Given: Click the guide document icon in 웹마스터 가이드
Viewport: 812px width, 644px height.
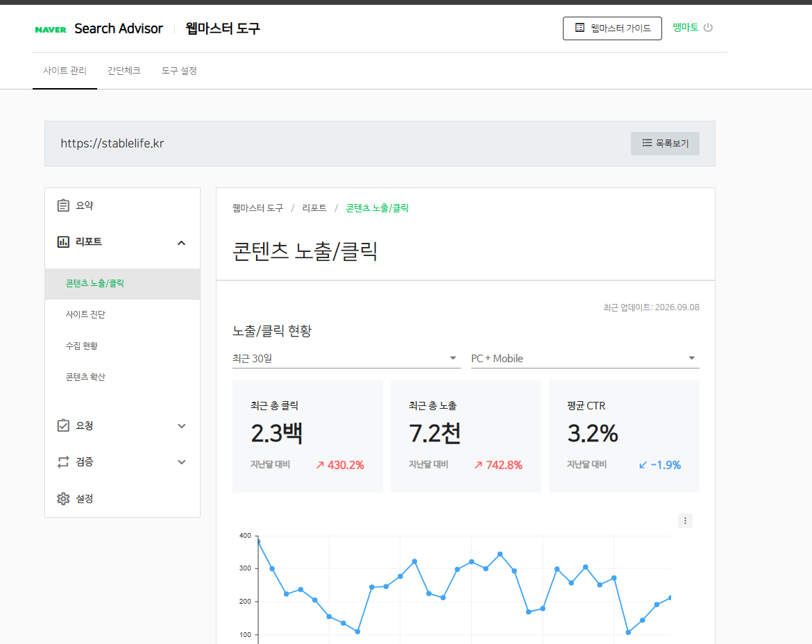Looking at the screenshot, I should pos(580,28).
